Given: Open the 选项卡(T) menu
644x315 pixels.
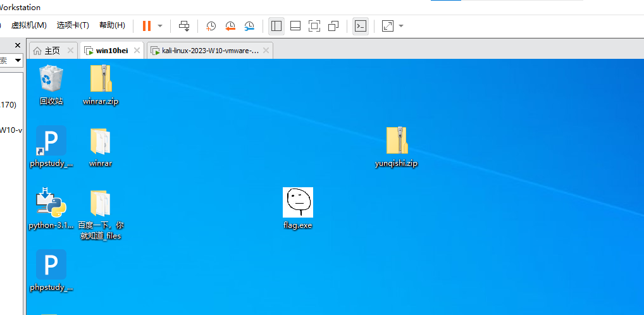Looking at the screenshot, I should [73, 25].
